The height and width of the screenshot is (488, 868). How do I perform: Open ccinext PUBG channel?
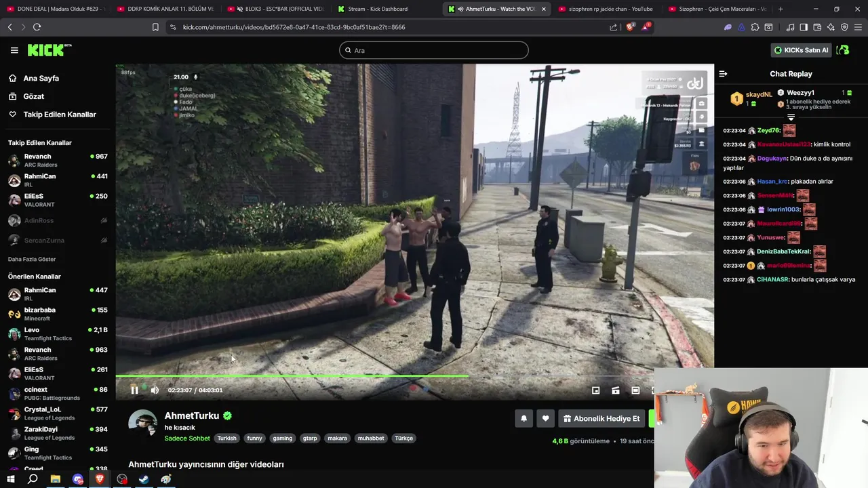(x=58, y=393)
